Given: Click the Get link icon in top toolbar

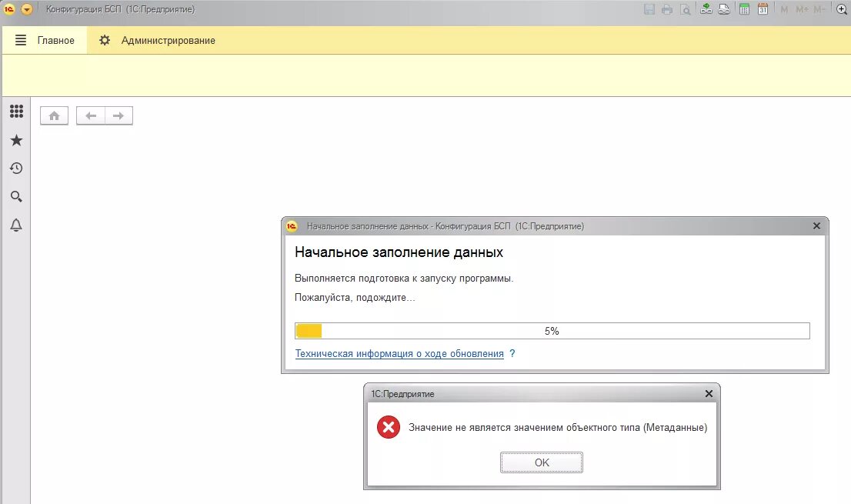Looking at the screenshot, I should pos(724,8).
